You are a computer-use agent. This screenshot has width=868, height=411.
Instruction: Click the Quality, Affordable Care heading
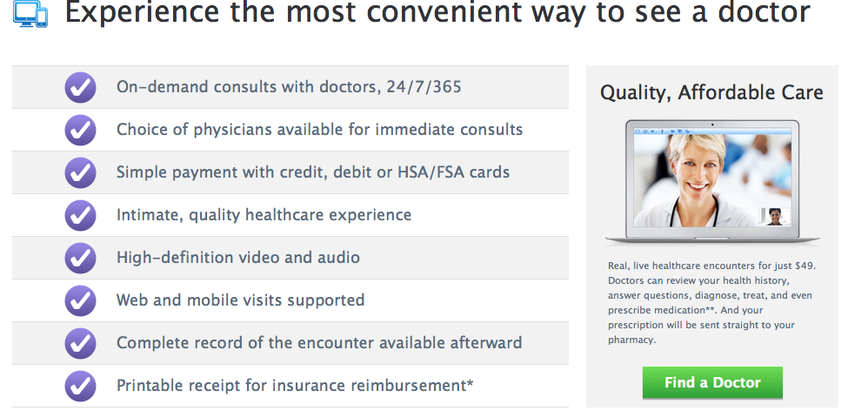point(712,92)
